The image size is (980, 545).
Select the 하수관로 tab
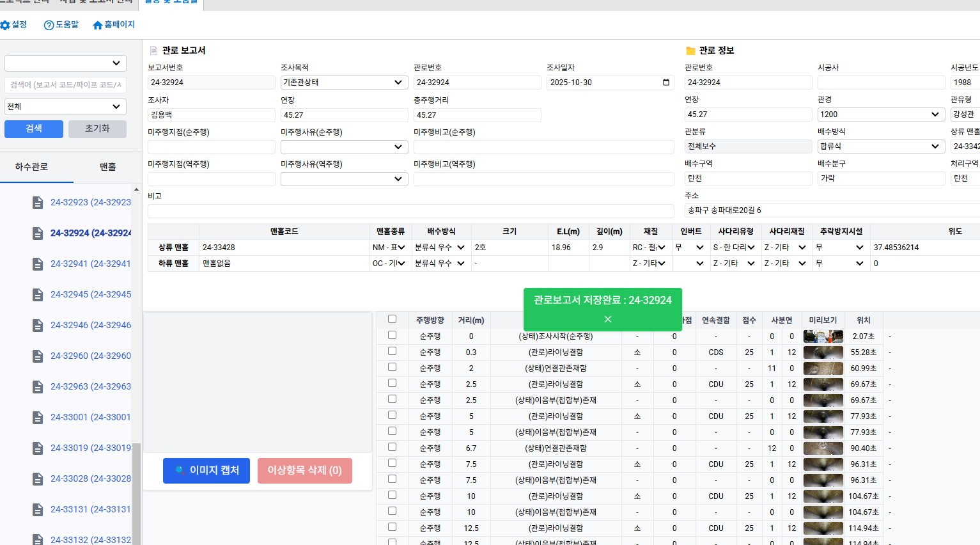31,167
